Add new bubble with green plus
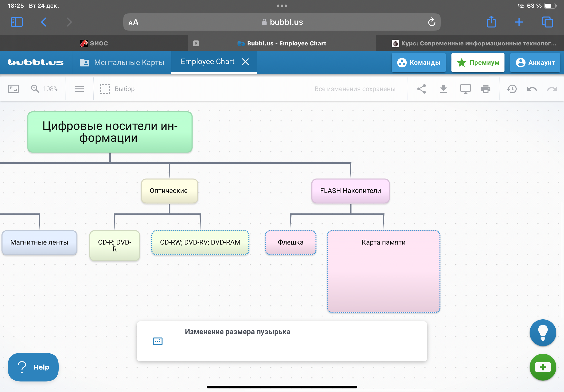564x392 pixels. pos(542,367)
